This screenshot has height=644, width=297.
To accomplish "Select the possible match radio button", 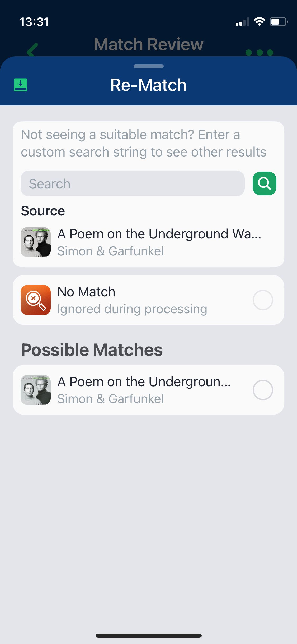I will [x=263, y=390].
